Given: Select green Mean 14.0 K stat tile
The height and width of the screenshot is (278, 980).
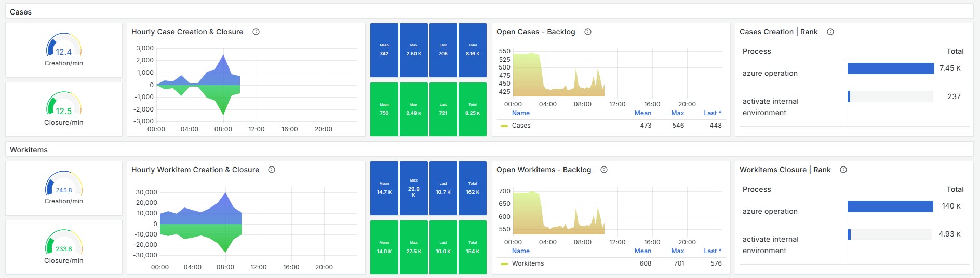Looking at the screenshot, I should coord(384,247).
